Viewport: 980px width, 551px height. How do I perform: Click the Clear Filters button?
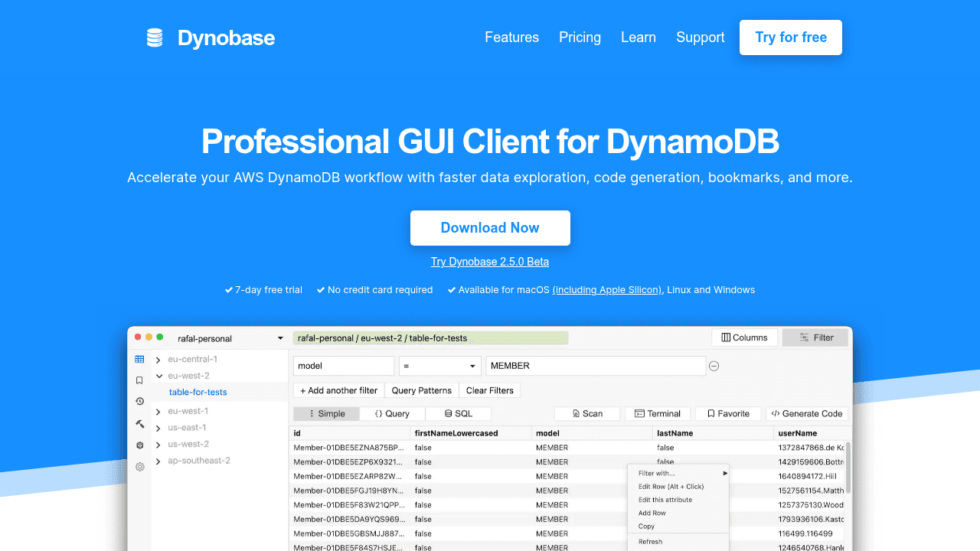(490, 390)
